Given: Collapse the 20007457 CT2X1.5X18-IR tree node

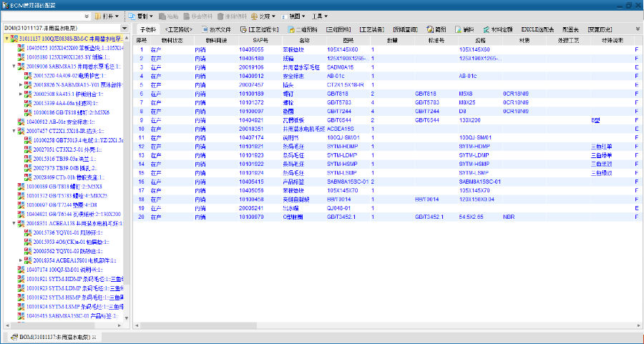Looking at the screenshot, I should pyautogui.click(x=15, y=131).
